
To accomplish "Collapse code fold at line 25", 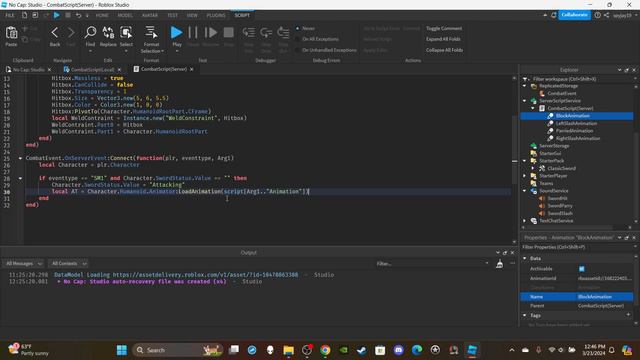I will tap(20, 158).
